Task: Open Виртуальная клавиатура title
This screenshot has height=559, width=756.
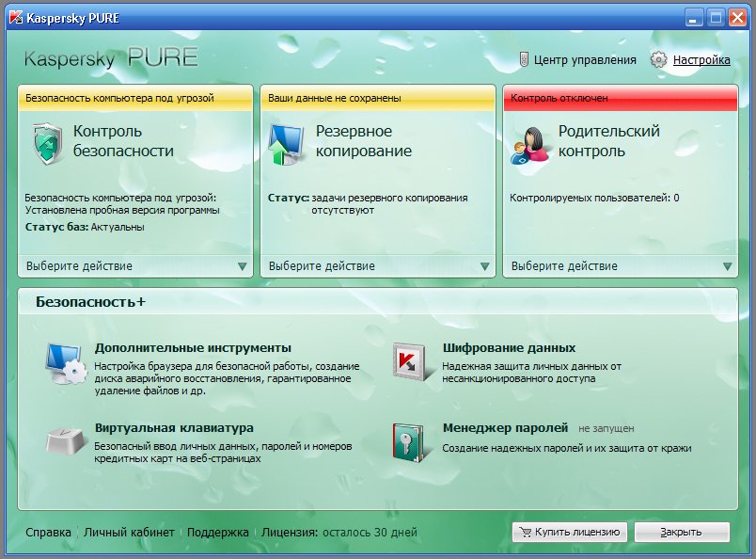Action: click(174, 427)
